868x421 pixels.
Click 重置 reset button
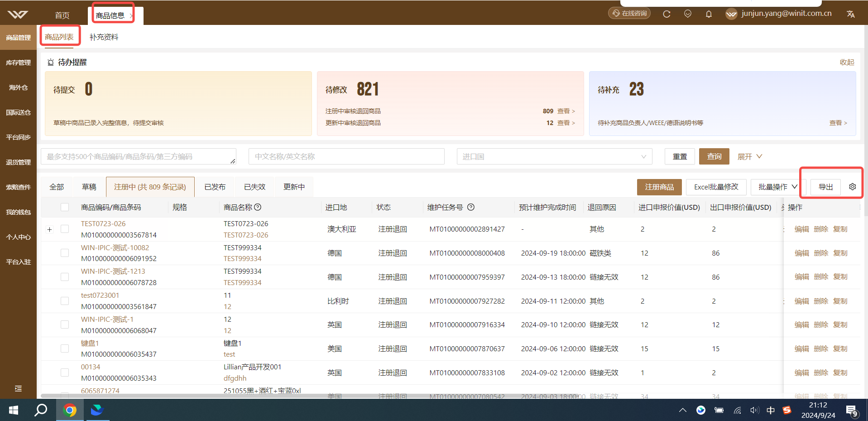click(680, 156)
